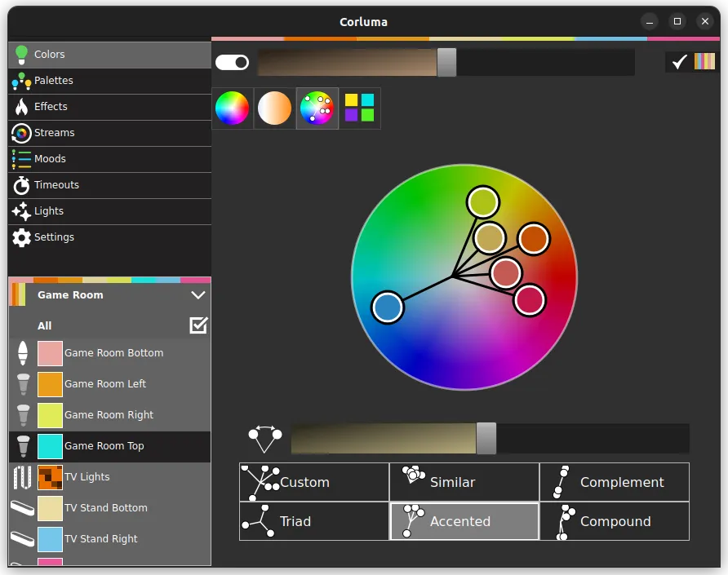This screenshot has height=575, width=728.
Task: Select the yellow-green handle on color wheel
Action: (483, 202)
